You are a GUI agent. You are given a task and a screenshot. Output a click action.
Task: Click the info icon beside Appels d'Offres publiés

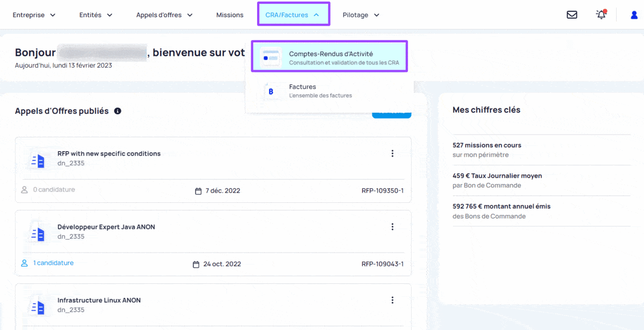[118, 111]
